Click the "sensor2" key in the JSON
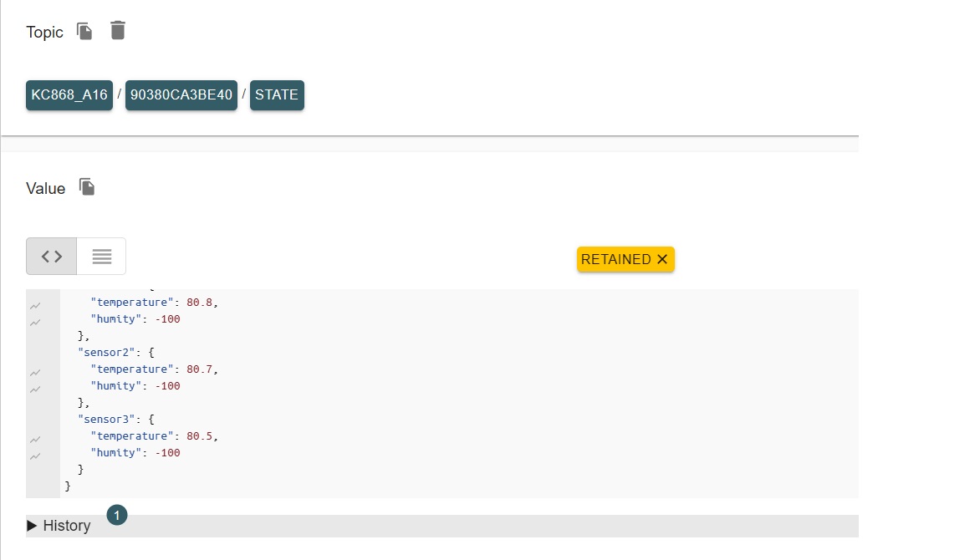 coord(105,353)
